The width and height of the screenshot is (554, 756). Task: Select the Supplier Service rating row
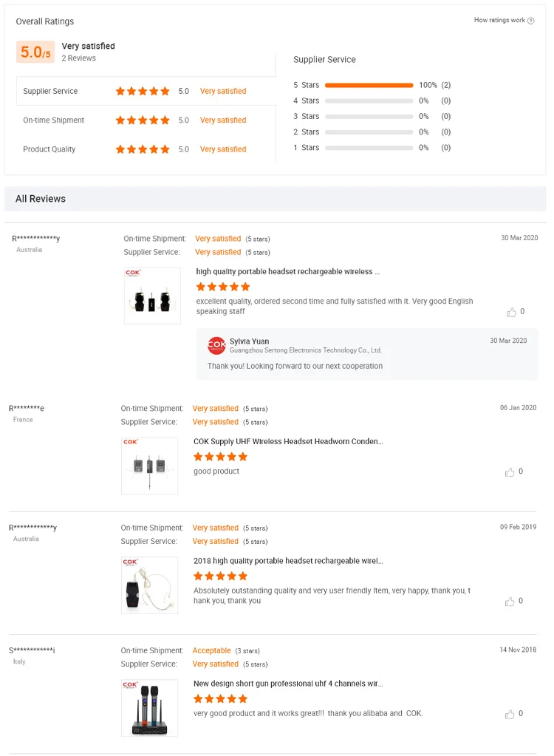(146, 91)
